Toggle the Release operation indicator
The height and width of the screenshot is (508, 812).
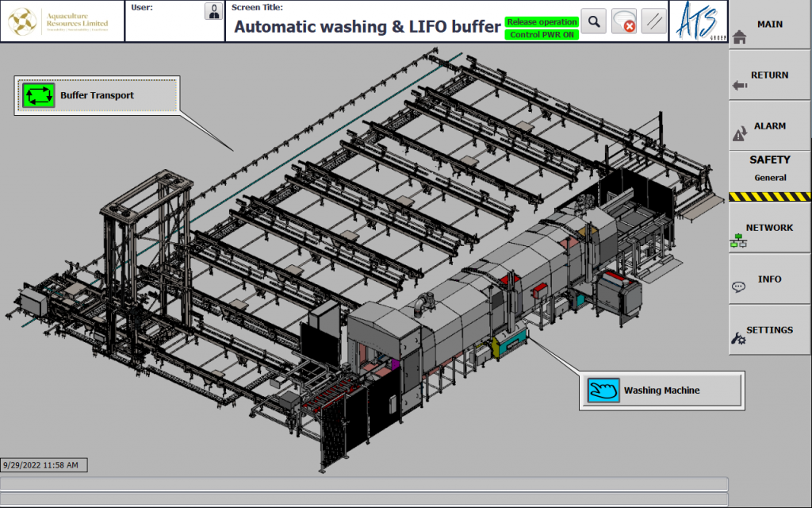click(x=542, y=22)
